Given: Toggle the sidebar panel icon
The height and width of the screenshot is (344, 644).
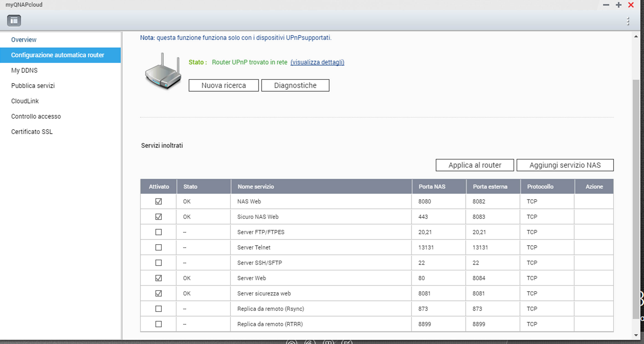Looking at the screenshot, I should [x=14, y=21].
